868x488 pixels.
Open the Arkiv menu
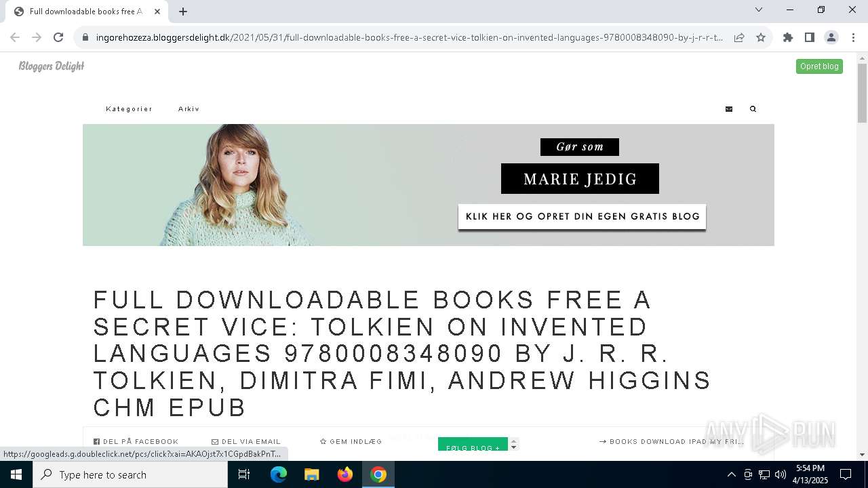[x=189, y=108]
